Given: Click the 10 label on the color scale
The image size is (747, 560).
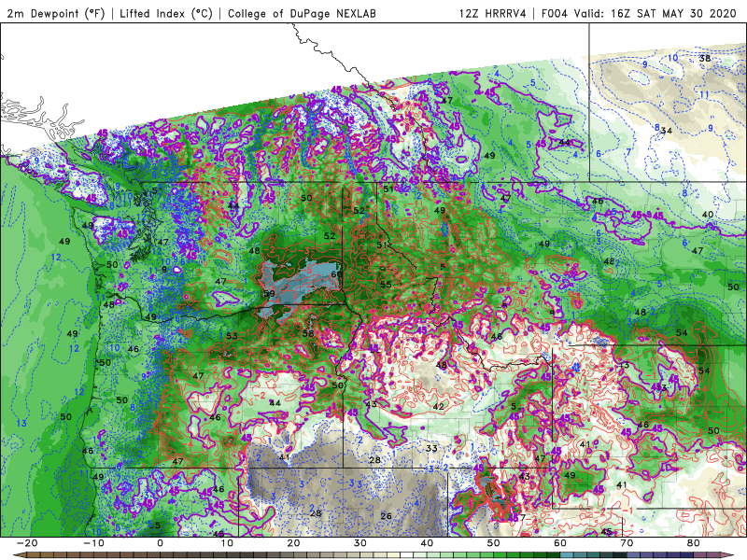Looking at the screenshot, I should point(227,543).
